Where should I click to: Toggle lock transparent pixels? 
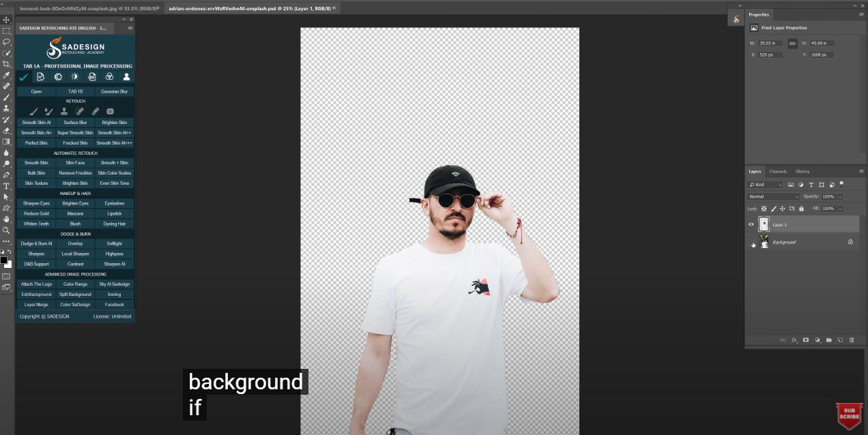click(764, 209)
